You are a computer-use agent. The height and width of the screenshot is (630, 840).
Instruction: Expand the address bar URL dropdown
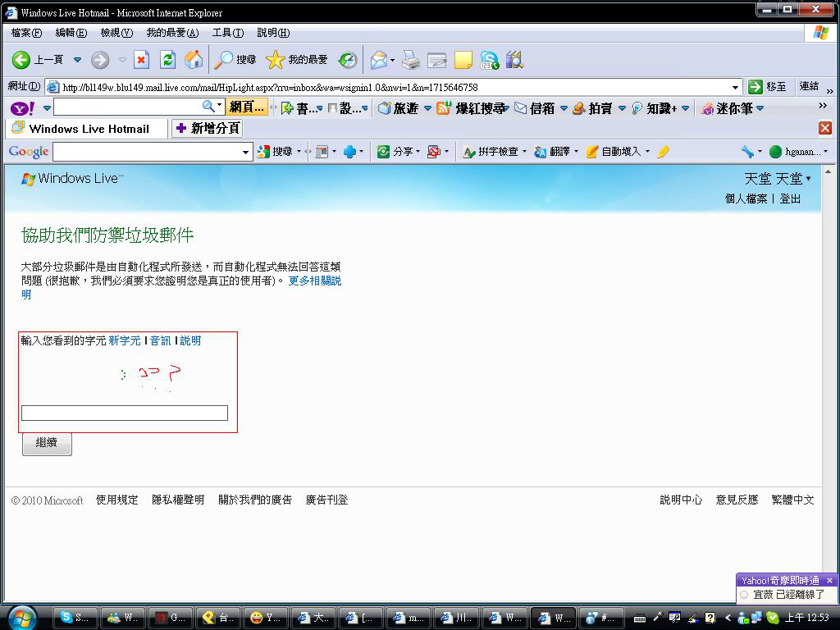[x=735, y=87]
